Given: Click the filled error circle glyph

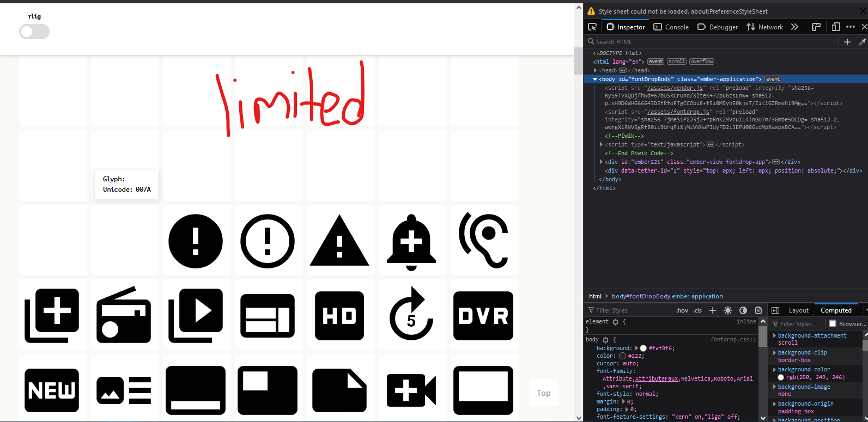Looking at the screenshot, I should 196,241.
